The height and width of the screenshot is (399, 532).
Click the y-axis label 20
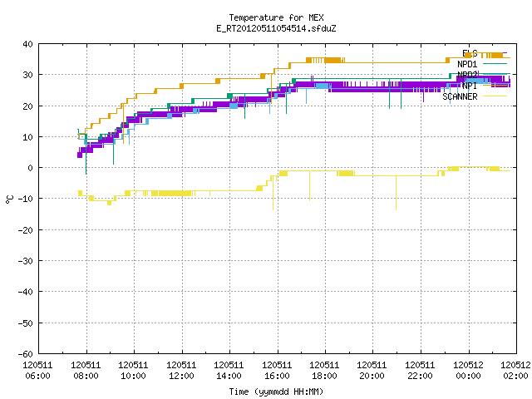27,106
